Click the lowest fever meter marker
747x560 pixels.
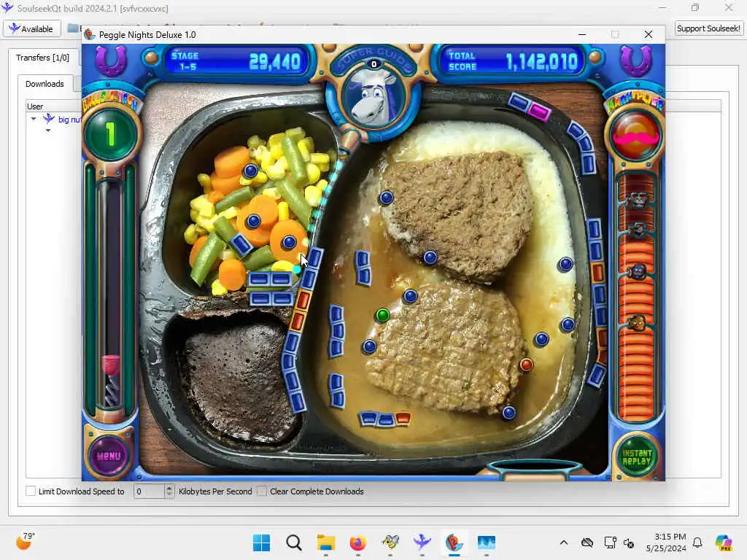(638, 324)
